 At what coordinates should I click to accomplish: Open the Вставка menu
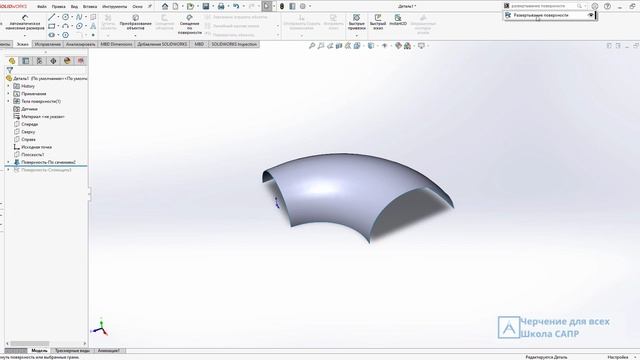(90, 7)
